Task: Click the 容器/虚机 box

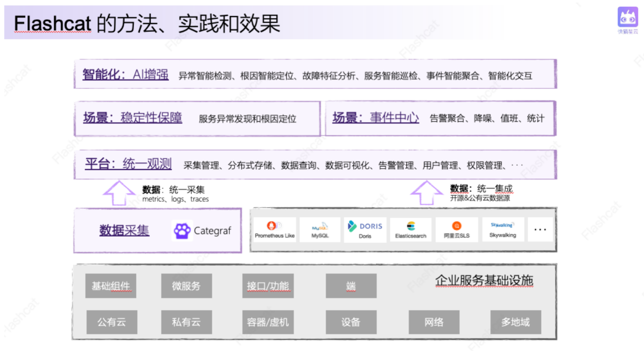Action: click(268, 322)
